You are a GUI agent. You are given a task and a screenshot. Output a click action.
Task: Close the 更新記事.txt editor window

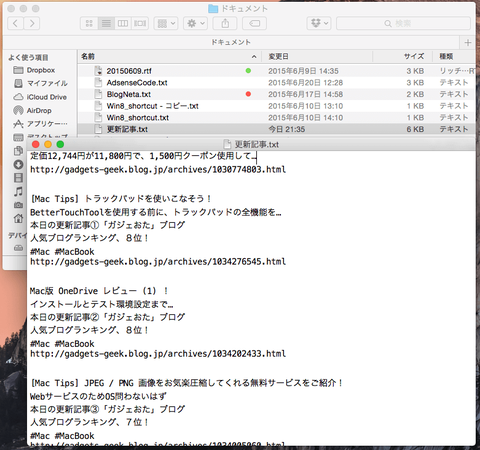(35, 144)
